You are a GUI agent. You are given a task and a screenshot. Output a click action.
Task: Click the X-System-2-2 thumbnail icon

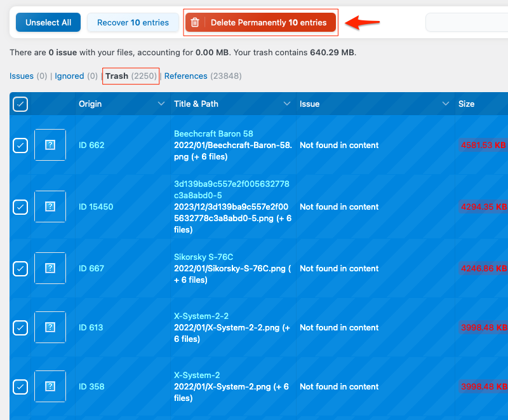point(50,327)
